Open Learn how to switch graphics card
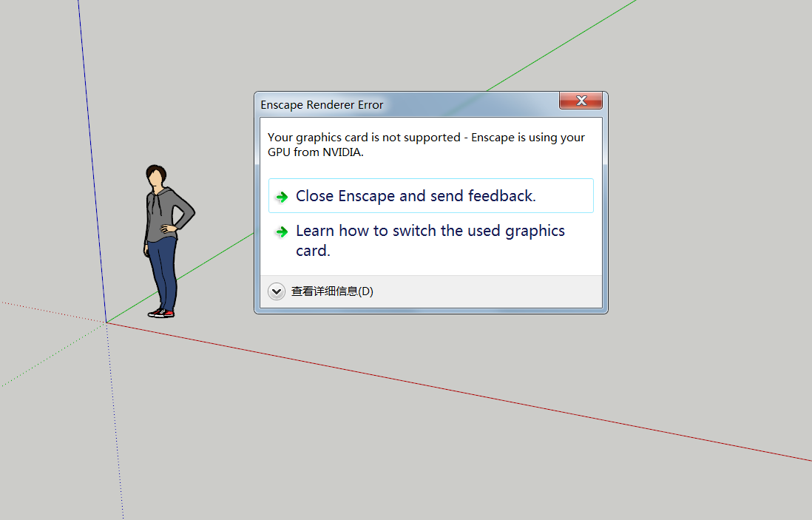This screenshot has height=520, width=812. [431, 240]
